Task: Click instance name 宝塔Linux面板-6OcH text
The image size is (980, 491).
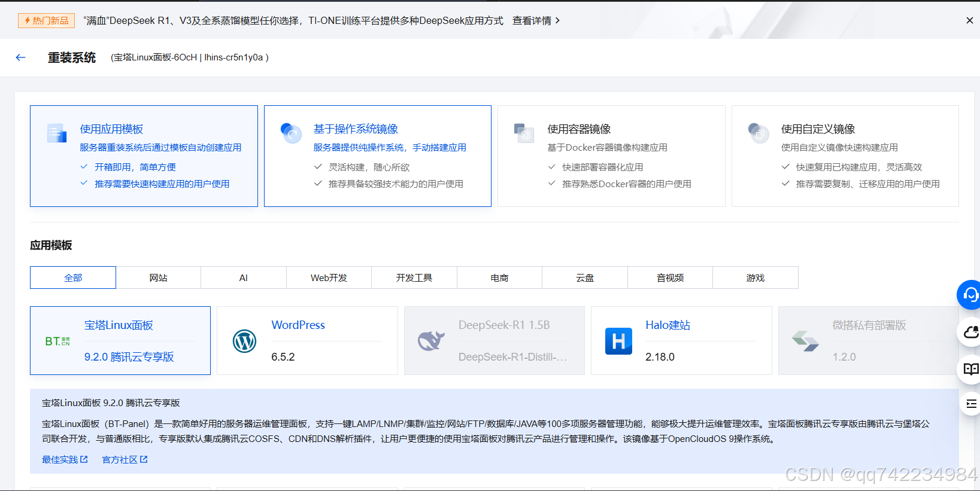Action: click(x=155, y=57)
